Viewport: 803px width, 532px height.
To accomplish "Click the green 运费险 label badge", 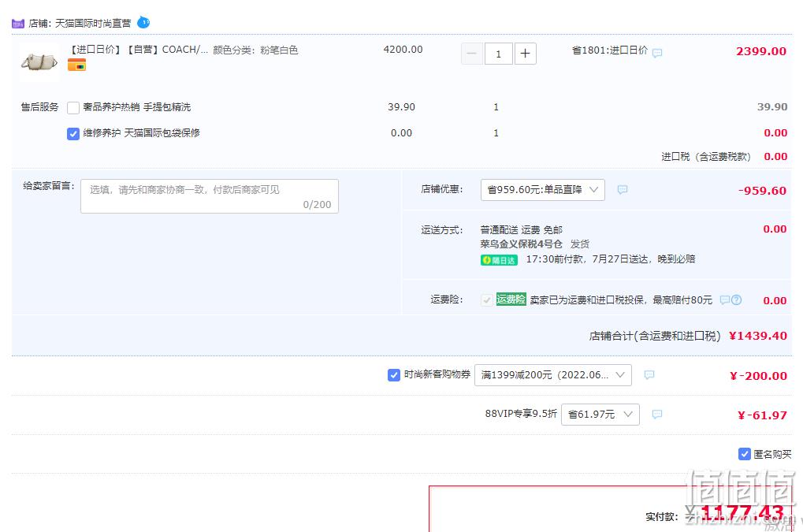I will pyautogui.click(x=511, y=299).
